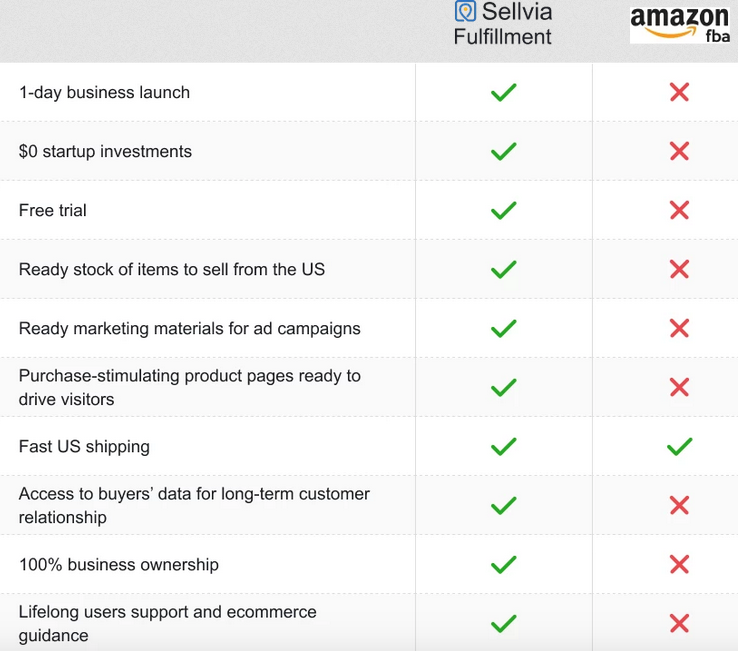Image resolution: width=738 pixels, height=651 pixels.
Task: Click the "1-day business launch" feature text
Action: (104, 92)
